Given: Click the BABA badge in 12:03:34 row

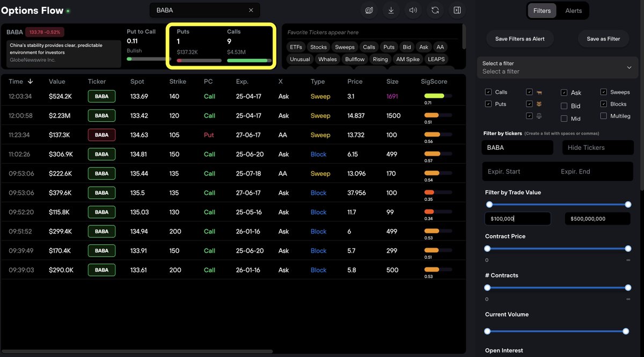Looking at the screenshot, I should coord(101,97).
